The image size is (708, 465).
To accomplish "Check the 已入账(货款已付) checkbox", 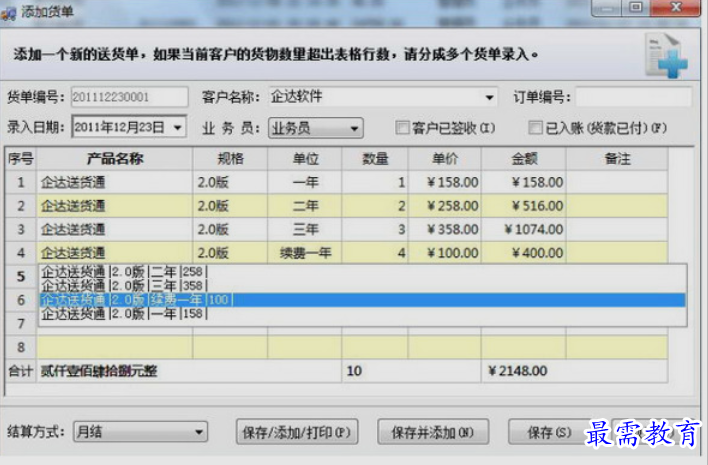I will (535, 128).
